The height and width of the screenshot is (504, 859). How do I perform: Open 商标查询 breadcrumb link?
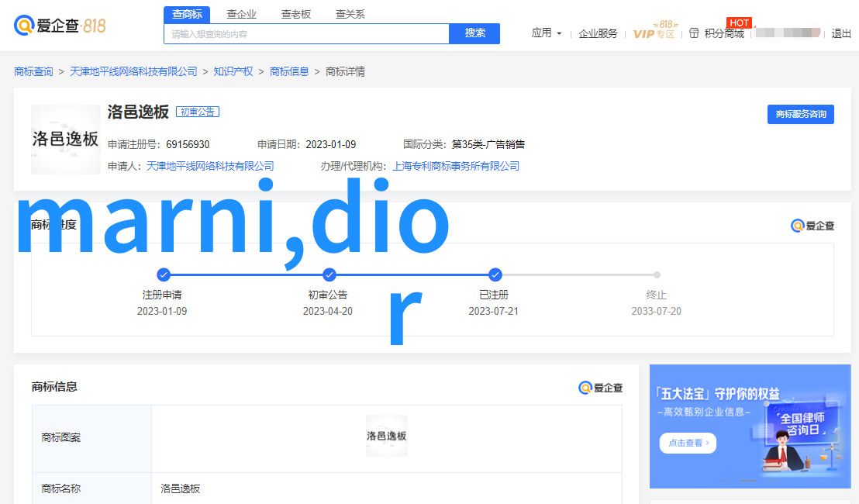[x=33, y=71]
